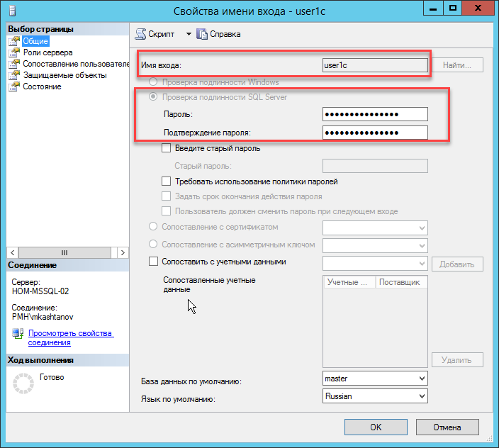Open the Роли сервера page
499x448 pixels.
click(x=47, y=52)
